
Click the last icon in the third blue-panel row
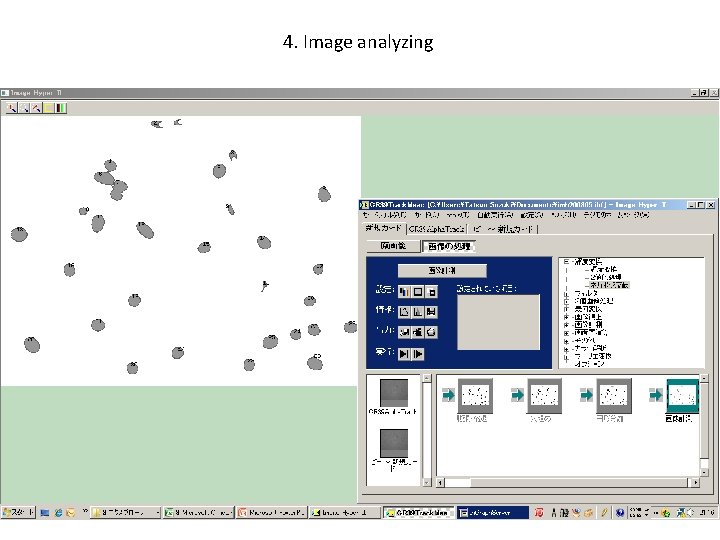point(431,332)
